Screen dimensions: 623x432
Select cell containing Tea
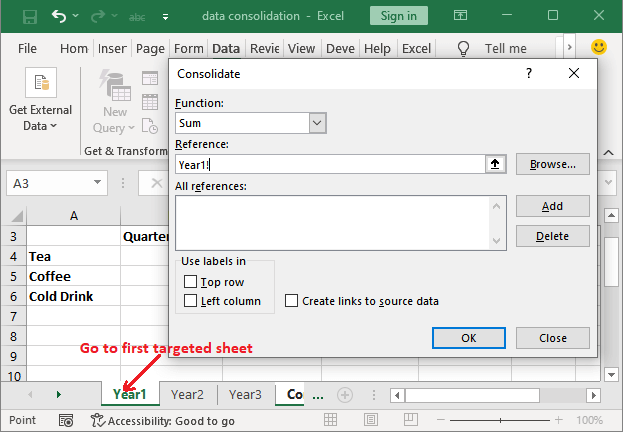(74, 256)
